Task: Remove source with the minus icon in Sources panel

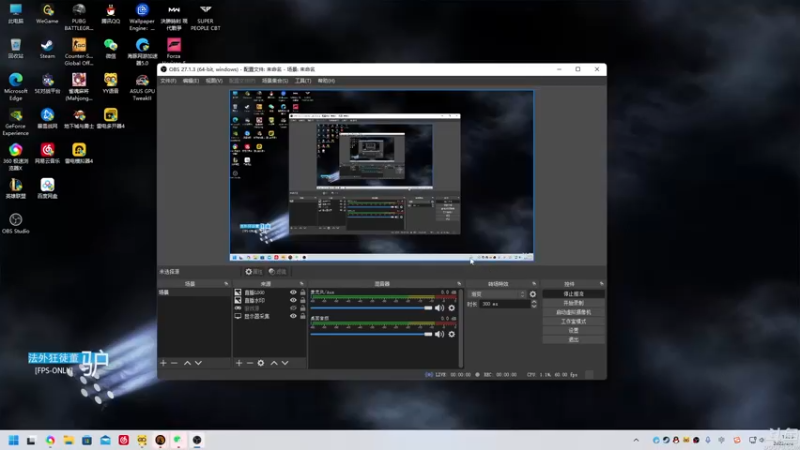Action: [249, 363]
